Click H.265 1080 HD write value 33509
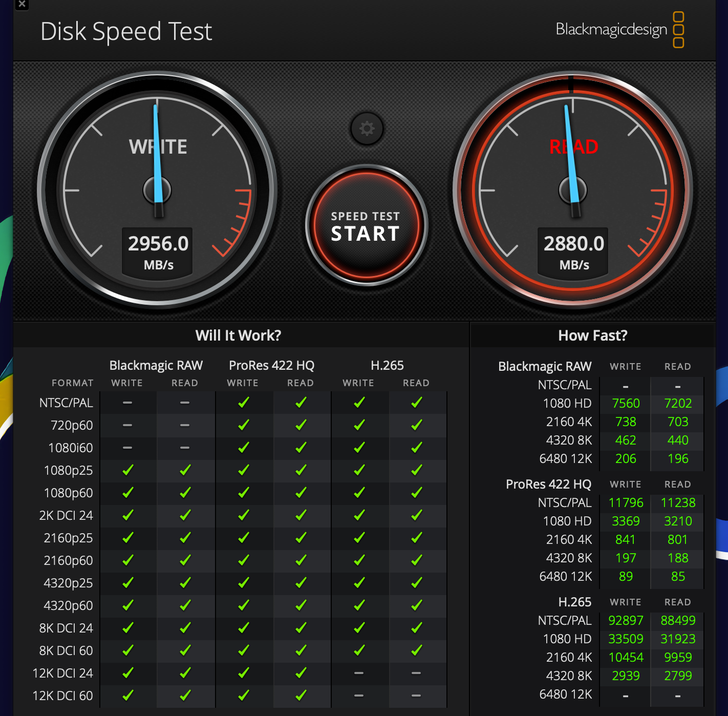728x716 pixels. 626,639
